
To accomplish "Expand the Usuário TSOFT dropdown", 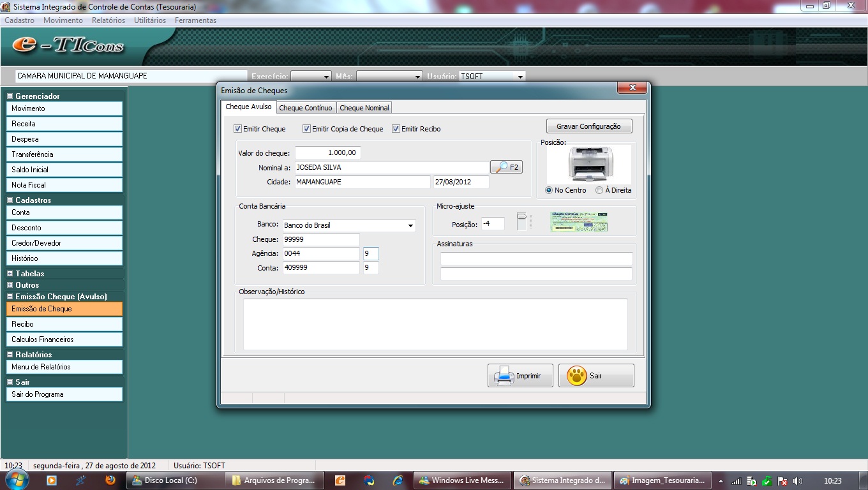I will (520, 77).
